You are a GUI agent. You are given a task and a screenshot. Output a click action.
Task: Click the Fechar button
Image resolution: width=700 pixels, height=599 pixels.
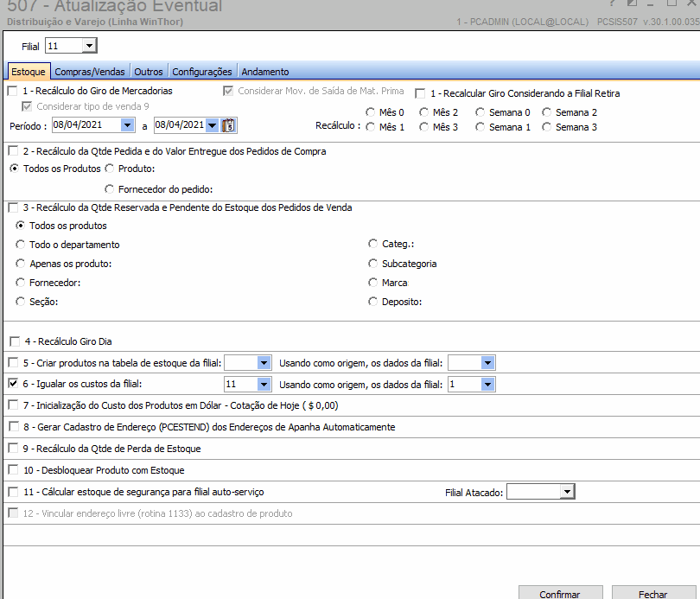pyautogui.click(x=653, y=594)
